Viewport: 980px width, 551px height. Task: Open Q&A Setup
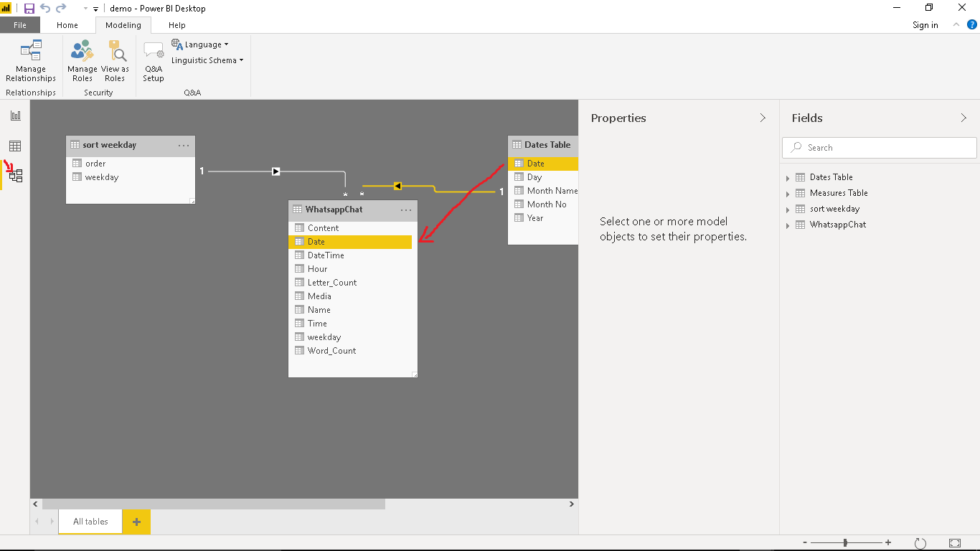point(154,62)
